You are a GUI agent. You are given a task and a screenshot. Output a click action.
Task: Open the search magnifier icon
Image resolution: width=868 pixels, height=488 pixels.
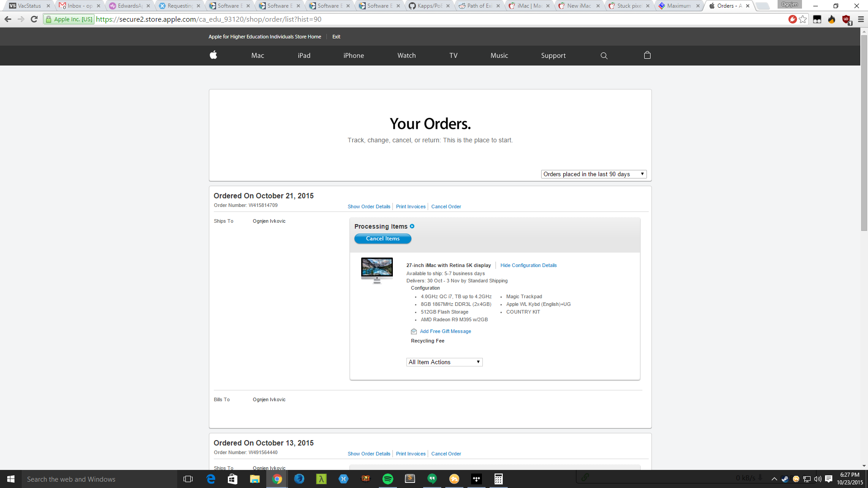tap(604, 56)
